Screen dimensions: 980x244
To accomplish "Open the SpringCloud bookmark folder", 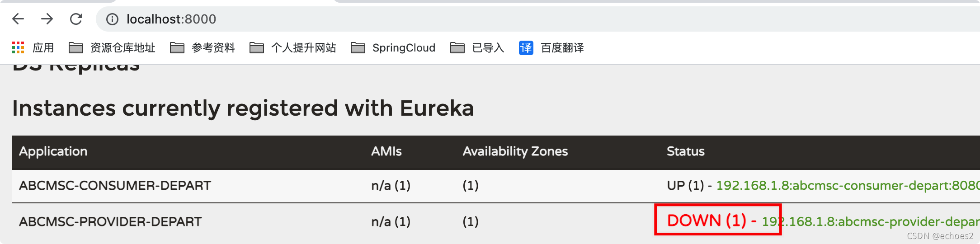I will coord(393,47).
